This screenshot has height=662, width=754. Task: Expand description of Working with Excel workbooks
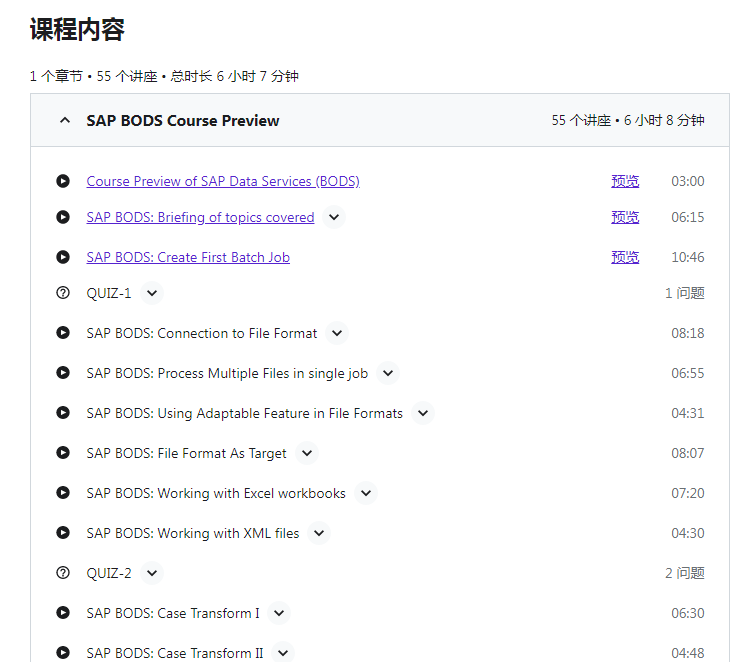point(366,493)
